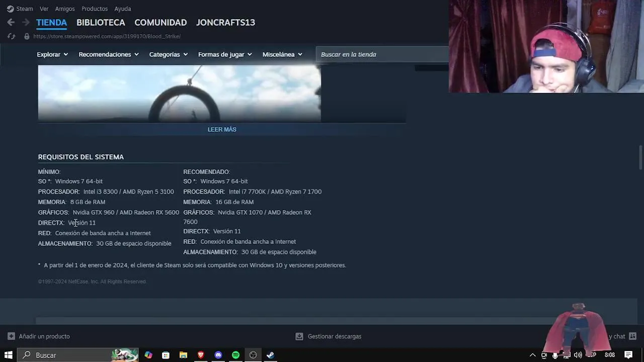The height and width of the screenshot is (362, 644).
Task: Expand the Formas de jugar dropdown
Action: click(x=224, y=54)
